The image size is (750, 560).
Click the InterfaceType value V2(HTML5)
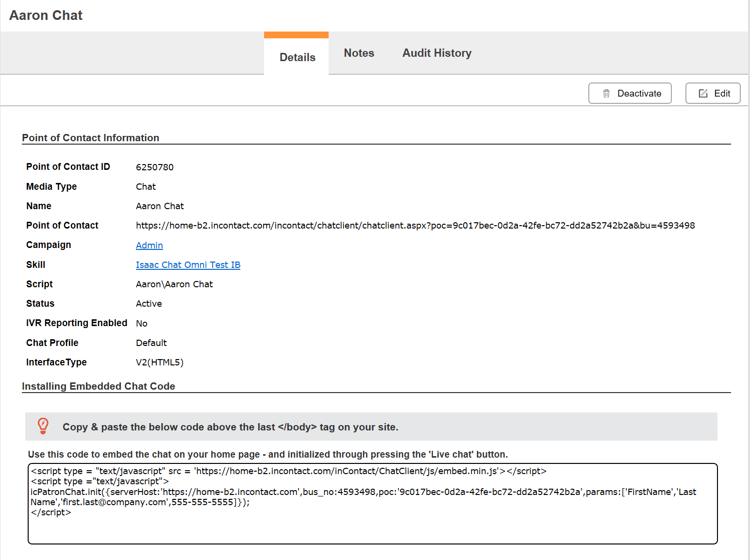160,362
